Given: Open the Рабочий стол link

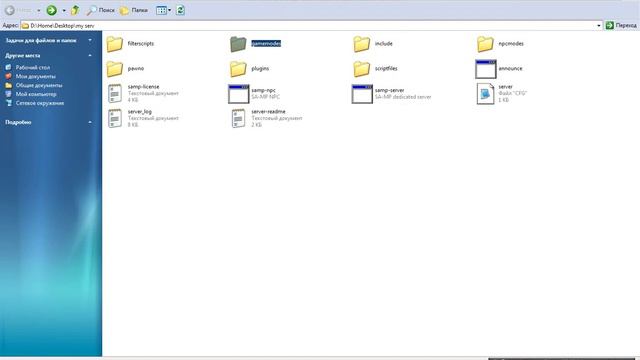Looking at the screenshot, I should pos(33,67).
